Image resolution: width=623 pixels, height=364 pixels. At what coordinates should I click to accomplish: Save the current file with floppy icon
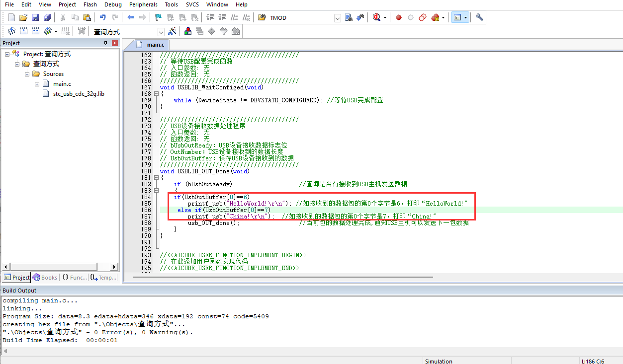[35, 17]
